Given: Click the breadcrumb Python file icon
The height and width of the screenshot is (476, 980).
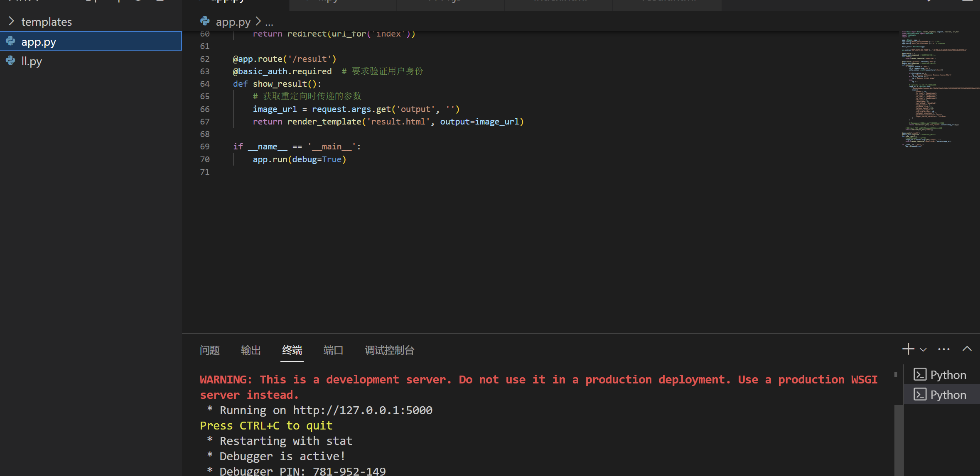Looking at the screenshot, I should click(x=205, y=21).
